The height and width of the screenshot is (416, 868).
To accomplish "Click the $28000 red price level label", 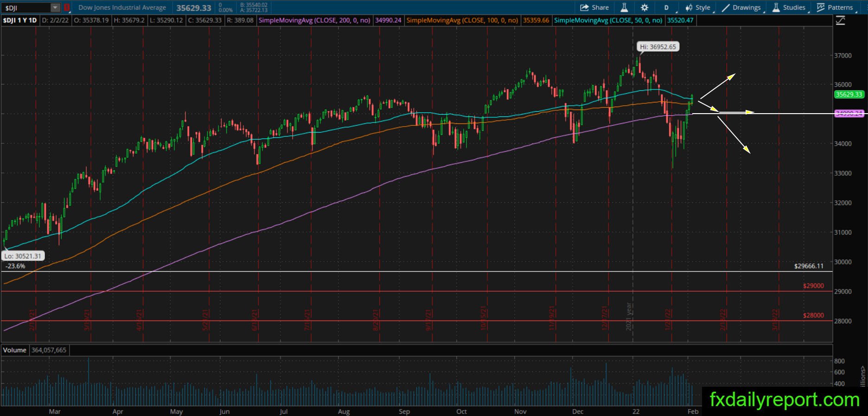I will coord(813,315).
